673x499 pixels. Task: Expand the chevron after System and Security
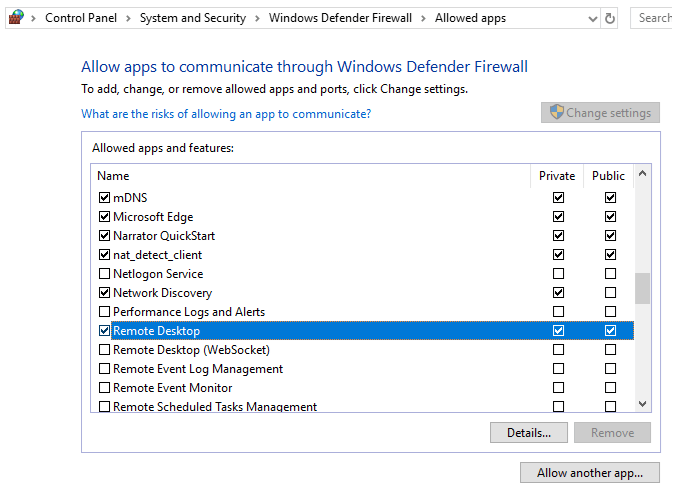point(257,18)
